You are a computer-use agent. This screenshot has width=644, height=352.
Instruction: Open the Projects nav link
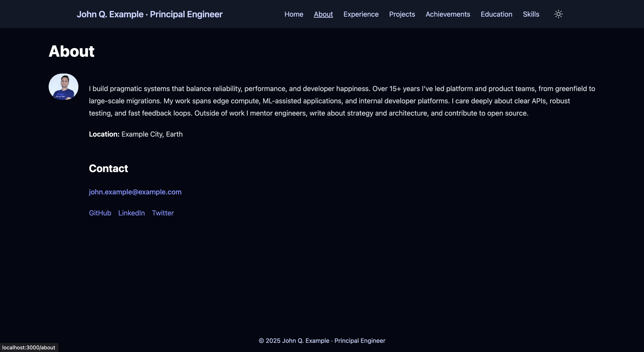[x=402, y=14]
